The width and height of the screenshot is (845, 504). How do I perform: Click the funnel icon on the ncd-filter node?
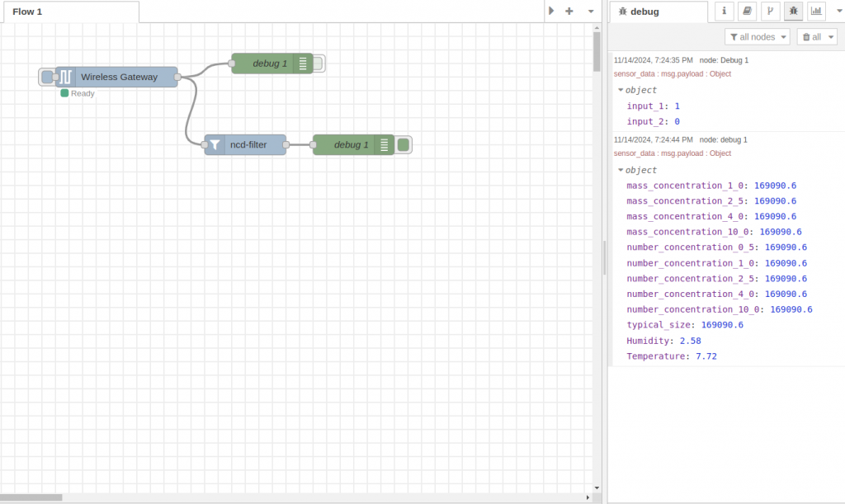(214, 144)
